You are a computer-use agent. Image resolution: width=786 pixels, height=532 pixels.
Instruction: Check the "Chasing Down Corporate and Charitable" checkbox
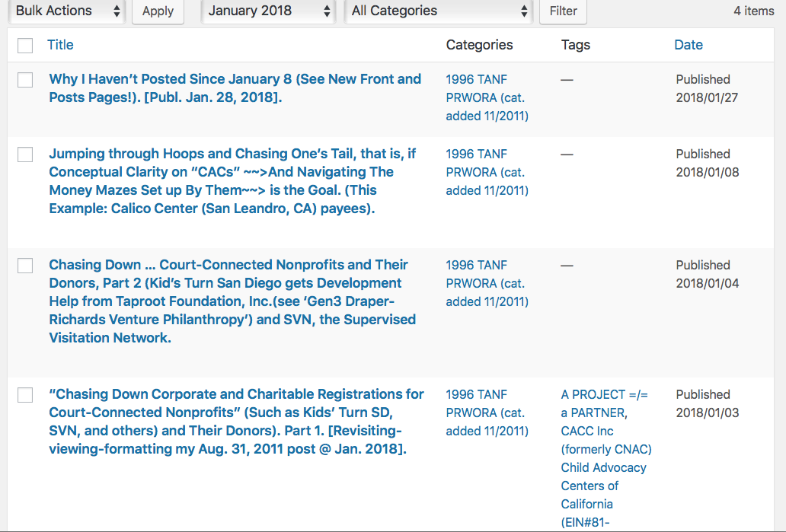pyautogui.click(x=25, y=395)
